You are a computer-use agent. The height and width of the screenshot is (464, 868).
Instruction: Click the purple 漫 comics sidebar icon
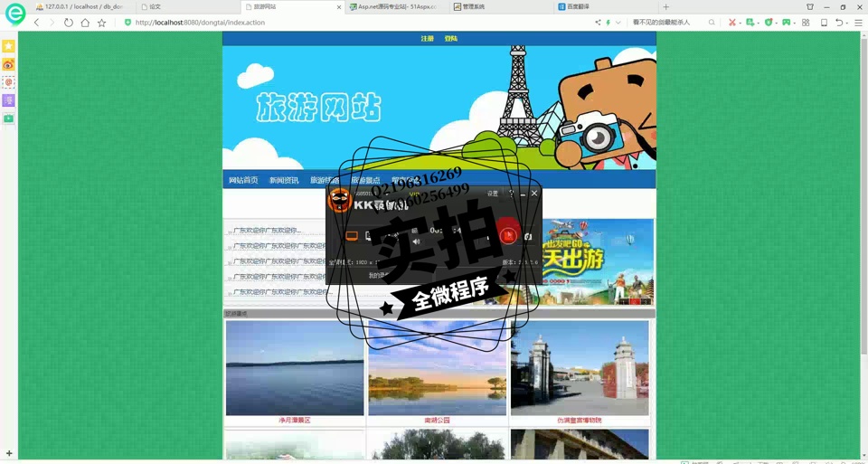tap(8, 100)
